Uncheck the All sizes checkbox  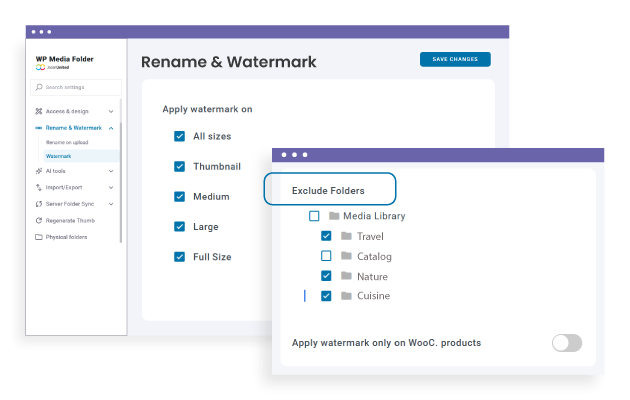tap(180, 136)
